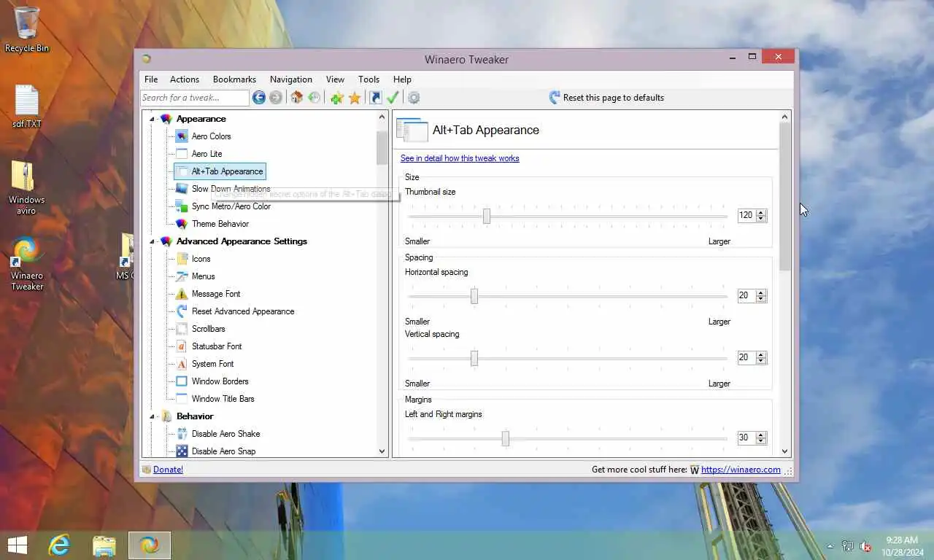
Task: Collapse the Behavior tree category
Action: coord(153,416)
